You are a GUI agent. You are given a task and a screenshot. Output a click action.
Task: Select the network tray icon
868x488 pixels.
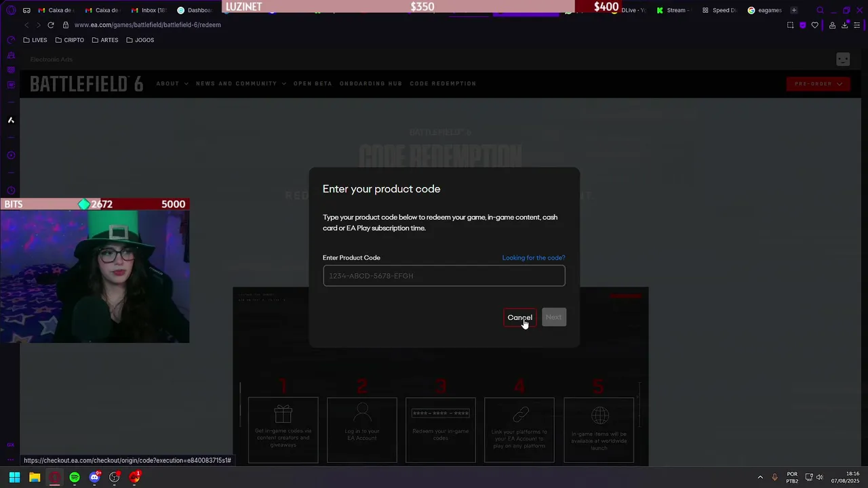(x=810, y=477)
